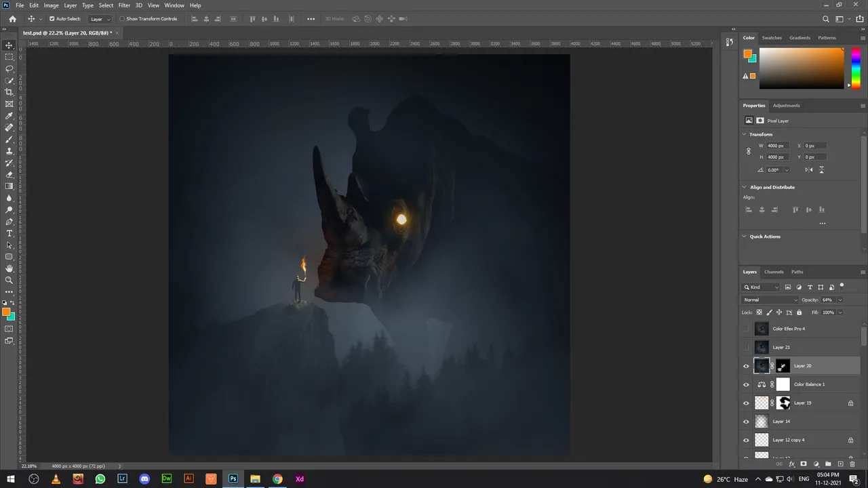Select the Pen tool
This screenshot has width=868, height=488.
point(9,222)
